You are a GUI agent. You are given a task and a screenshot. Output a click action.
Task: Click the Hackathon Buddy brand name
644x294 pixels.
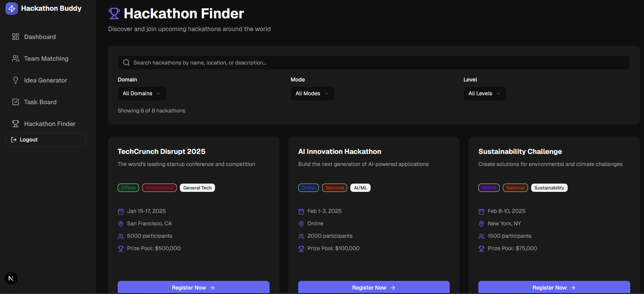tap(51, 8)
